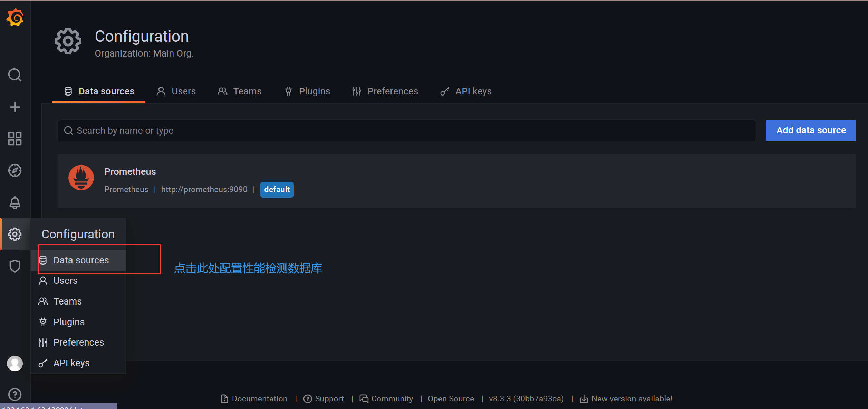
Task: Select Data sources in Configuration flyout menu
Action: (81, 260)
